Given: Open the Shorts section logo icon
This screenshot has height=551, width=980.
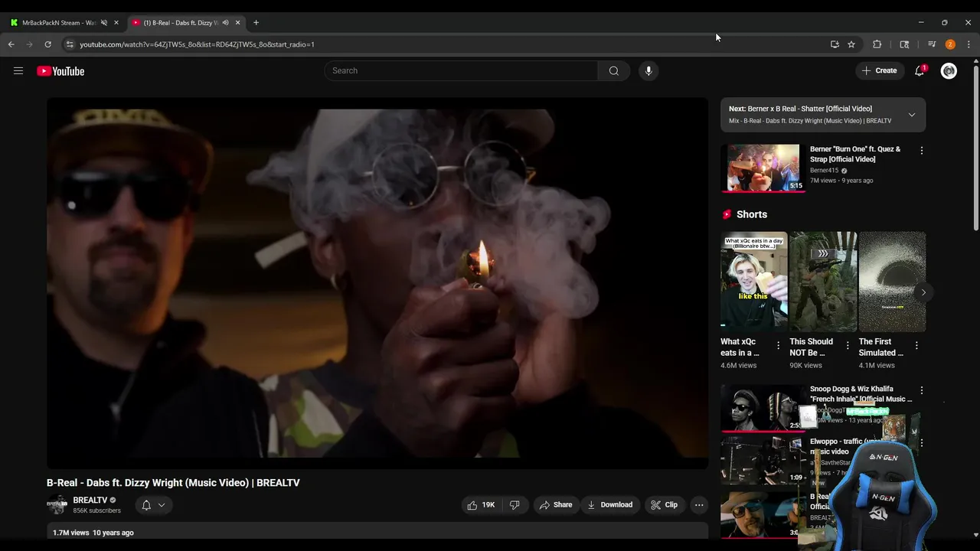Looking at the screenshot, I should 727,214.
